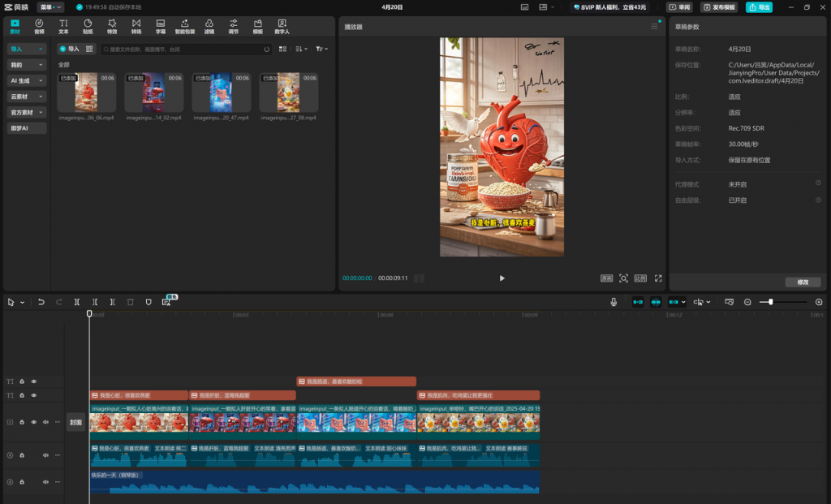Select the imageinpu...20_47.mp4 thumbnail

click(x=221, y=93)
